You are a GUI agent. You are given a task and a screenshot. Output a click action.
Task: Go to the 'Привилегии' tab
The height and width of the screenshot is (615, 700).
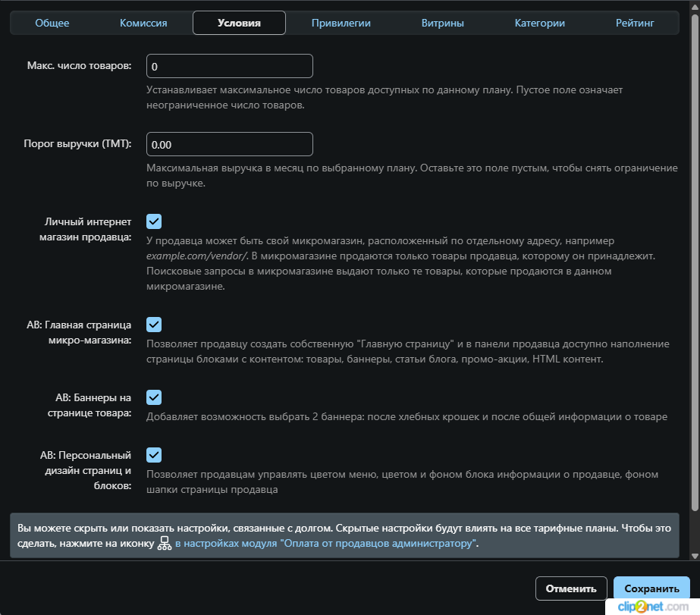click(x=341, y=23)
